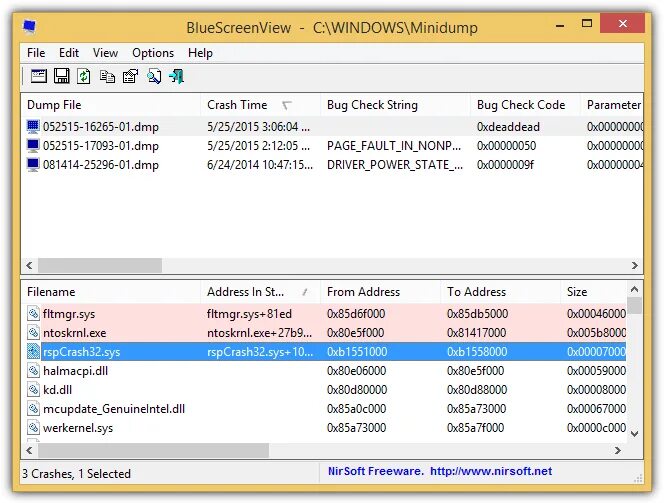Click the DRIVER_POWER_STATE_... bug check string

395,165
